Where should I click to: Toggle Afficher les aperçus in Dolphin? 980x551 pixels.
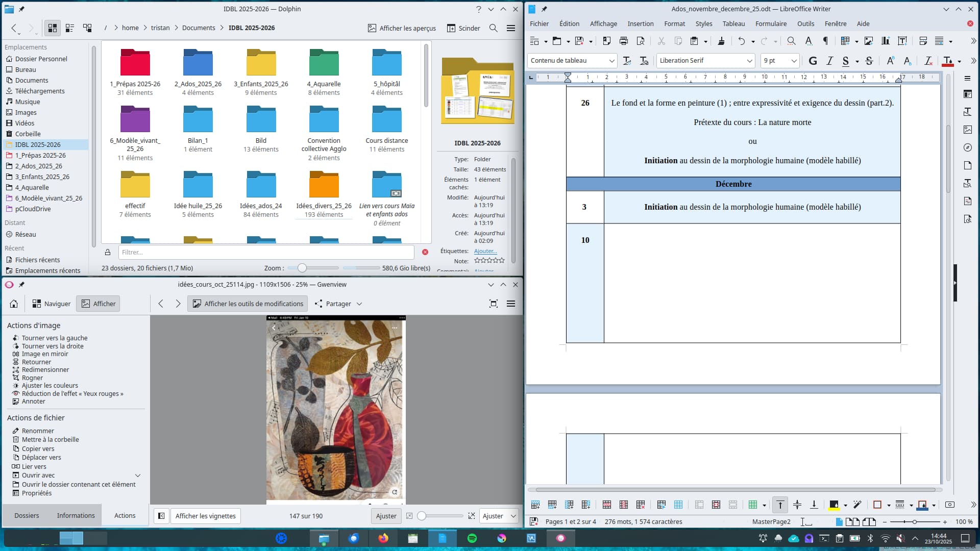point(402,28)
